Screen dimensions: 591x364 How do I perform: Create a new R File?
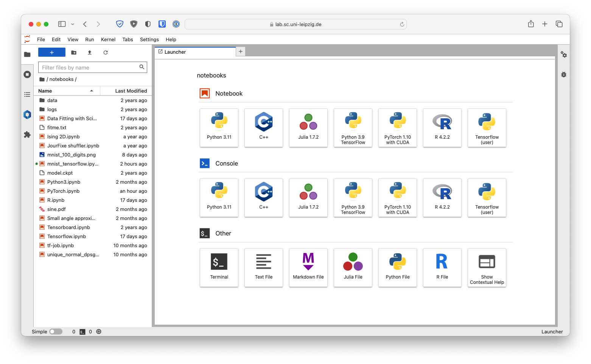pos(442,268)
